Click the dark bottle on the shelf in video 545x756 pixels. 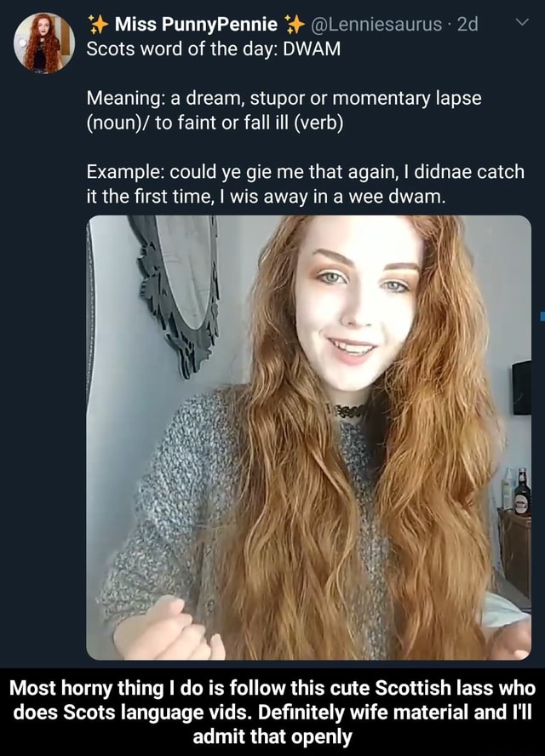tap(522, 492)
